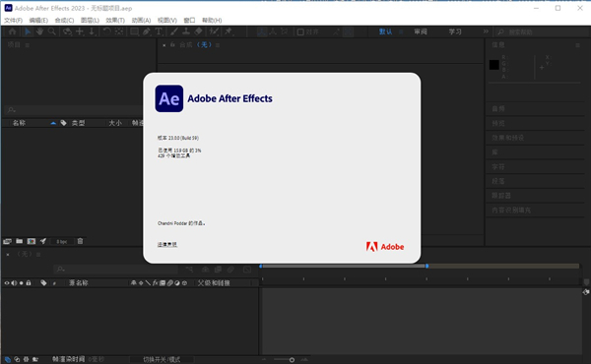Open the 默认 workspace menu

(401, 32)
